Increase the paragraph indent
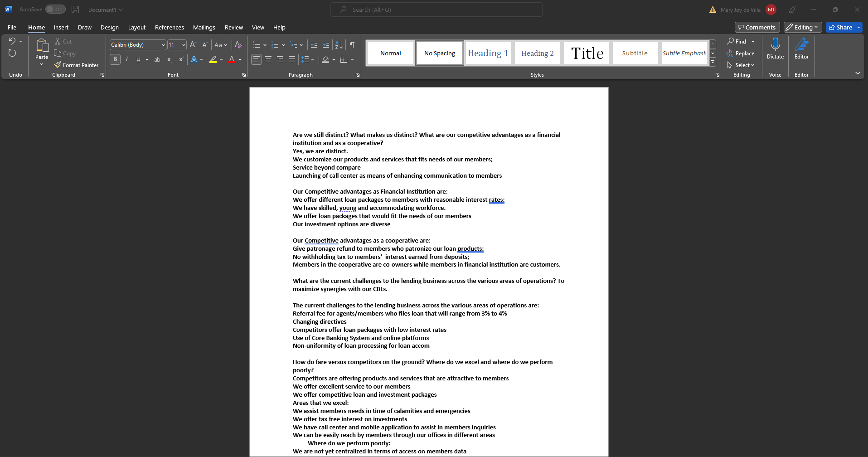The width and height of the screenshot is (868, 457). (326, 44)
